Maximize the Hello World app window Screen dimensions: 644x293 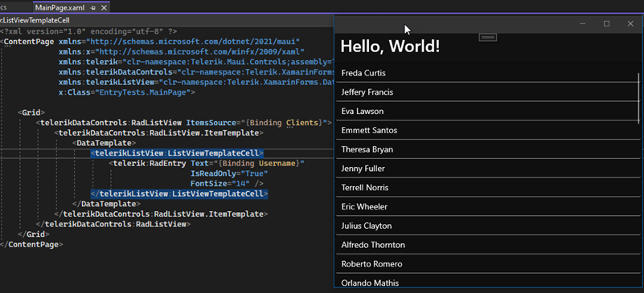[606, 24]
